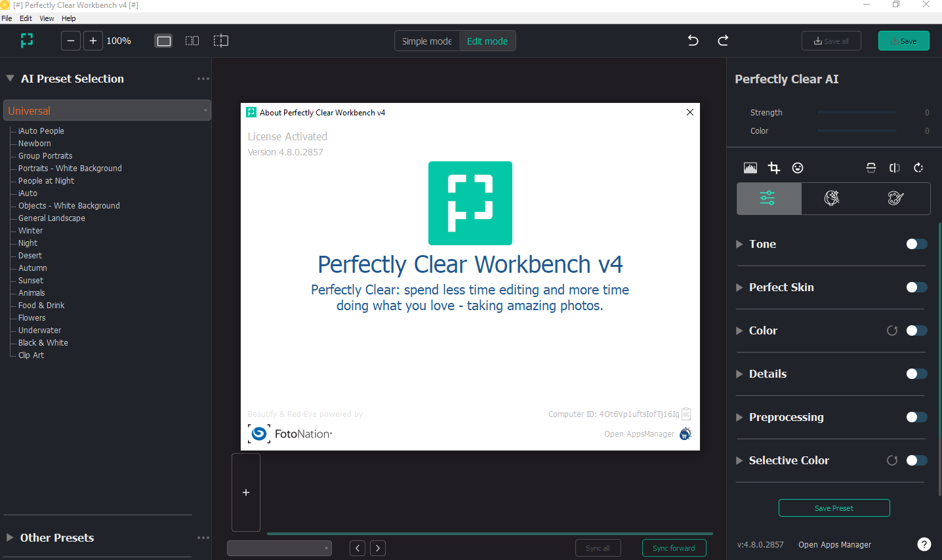This screenshot has width=942, height=560.
Task: Open the palette and brush tab
Action: click(896, 198)
